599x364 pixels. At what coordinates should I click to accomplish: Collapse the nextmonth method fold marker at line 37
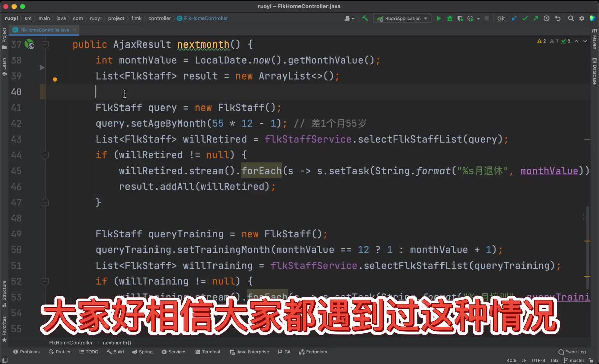[45, 44]
